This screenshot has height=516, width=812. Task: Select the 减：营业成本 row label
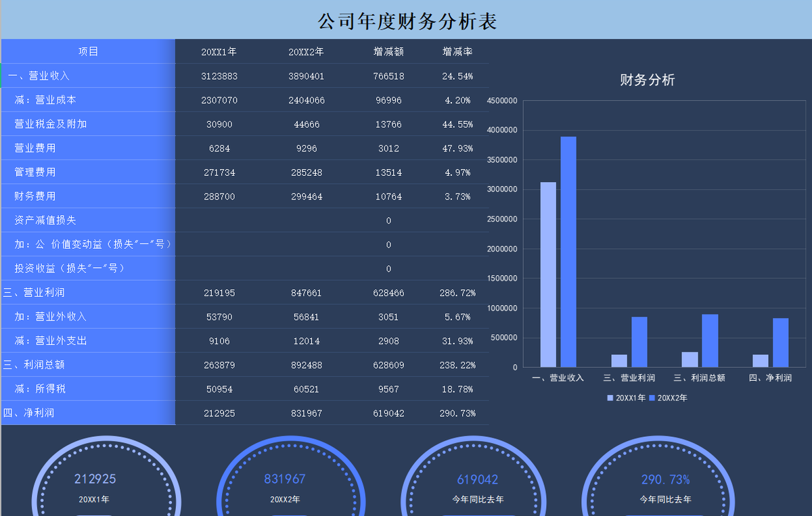[45, 100]
